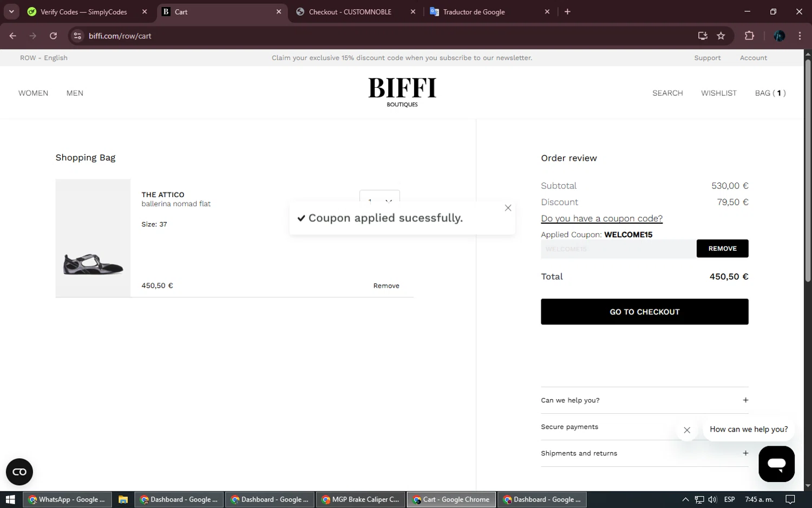View site information icon in address bar

pos(77,36)
